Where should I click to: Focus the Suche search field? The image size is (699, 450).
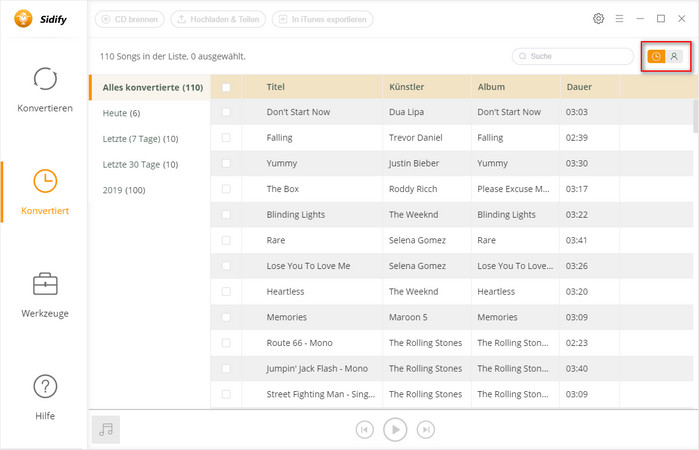(573, 56)
